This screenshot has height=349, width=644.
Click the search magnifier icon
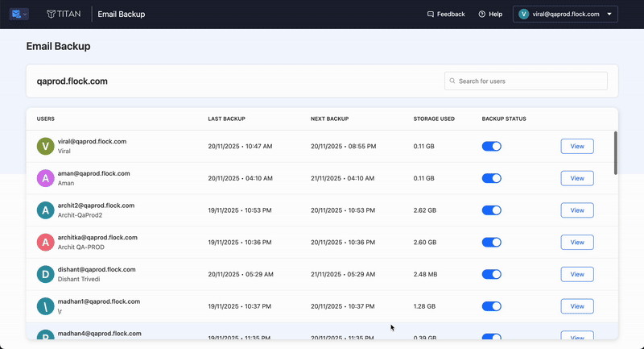tap(453, 81)
